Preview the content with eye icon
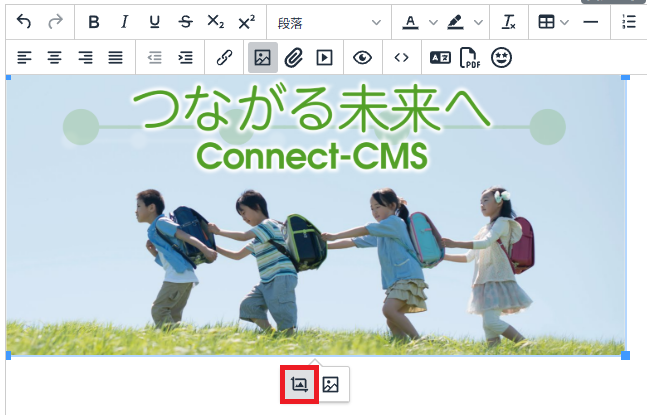This screenshot has width=647, height=415. coord(363,57)
